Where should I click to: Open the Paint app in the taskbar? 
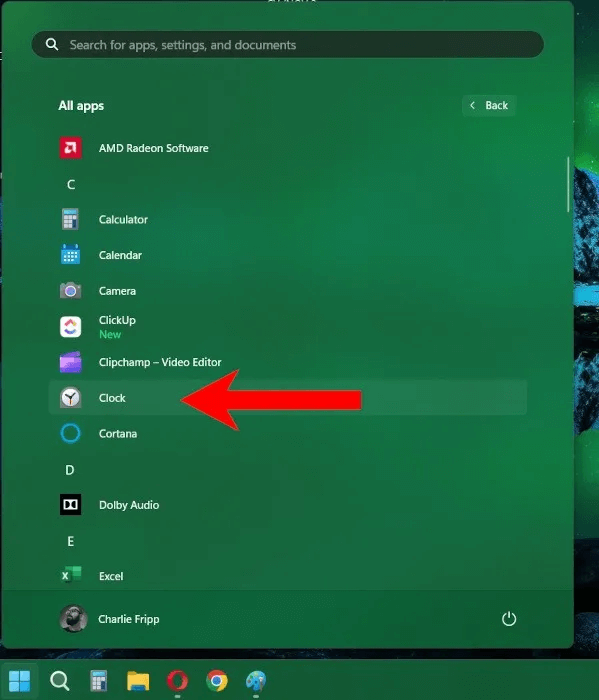[x=256, y=681]
